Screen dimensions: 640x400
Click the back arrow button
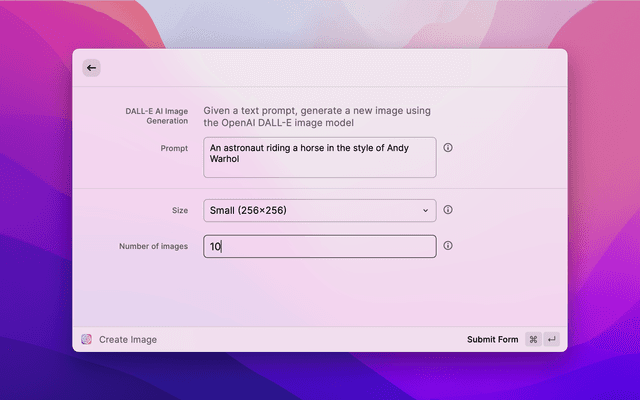91,68
